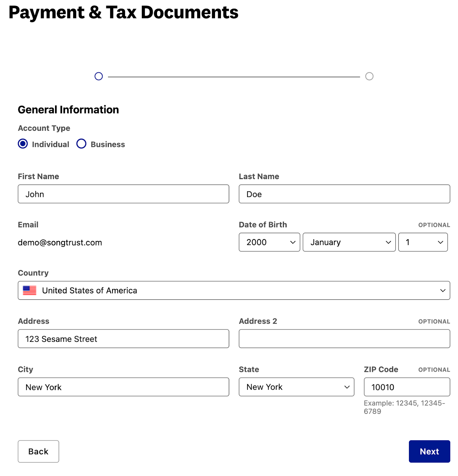Click the progress line between steps
Image resolution: width=458 pixels, height=476 pixels.
pos(234,77)
